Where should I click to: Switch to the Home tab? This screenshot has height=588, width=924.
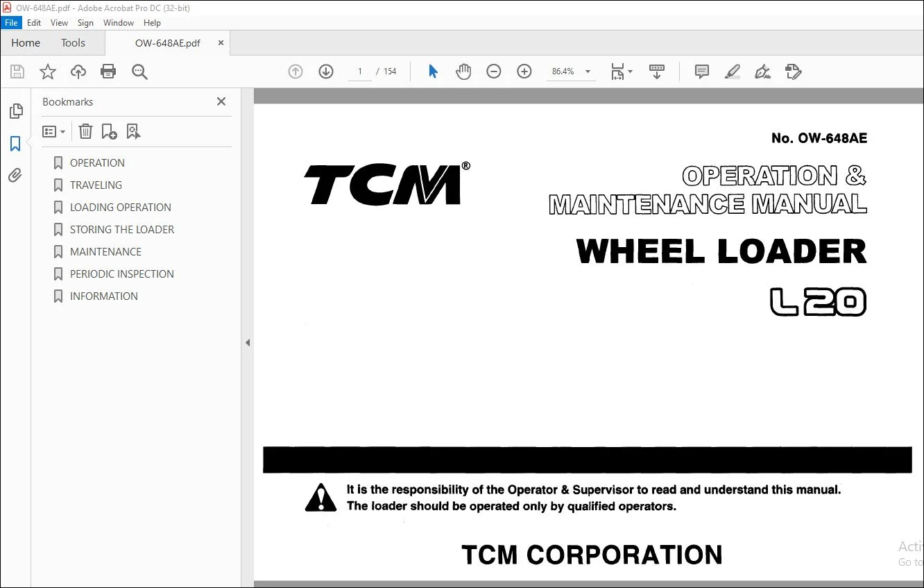pyautogui.click(x=26, y=43)
